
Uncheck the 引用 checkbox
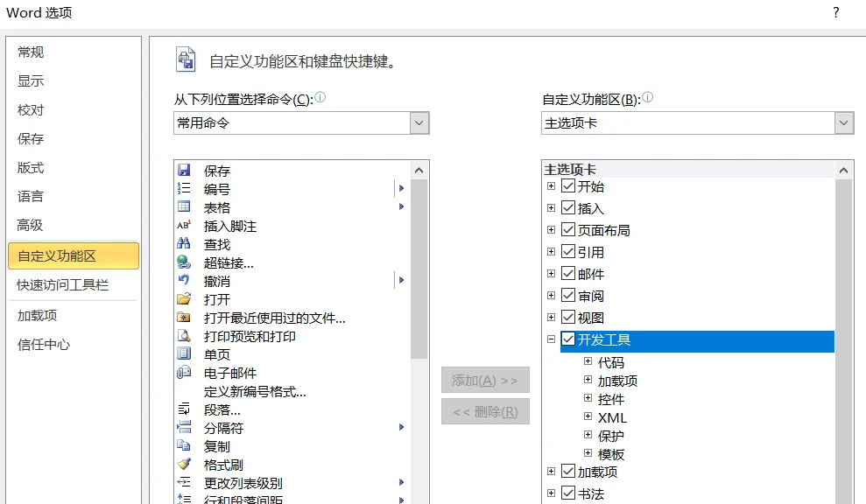(x=567, y=251)
